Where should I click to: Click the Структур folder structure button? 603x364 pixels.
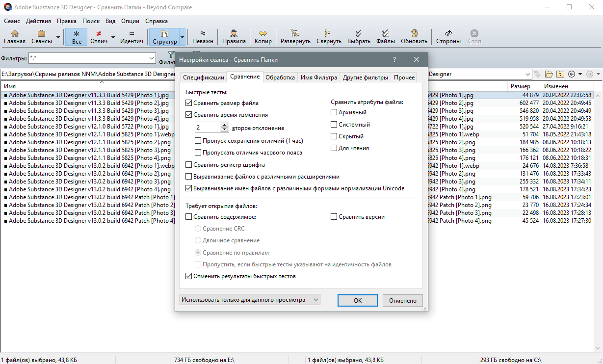tap(164, 37)
